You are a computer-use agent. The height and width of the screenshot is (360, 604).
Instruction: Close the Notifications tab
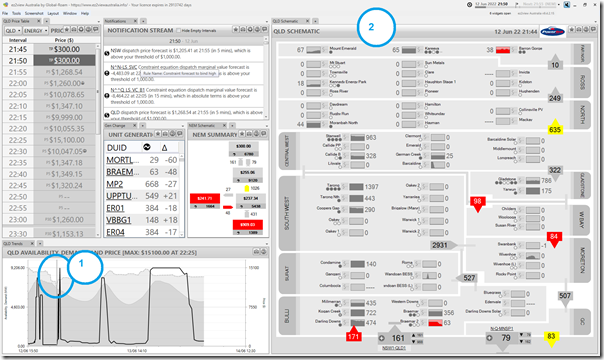[x=135, y=21]
